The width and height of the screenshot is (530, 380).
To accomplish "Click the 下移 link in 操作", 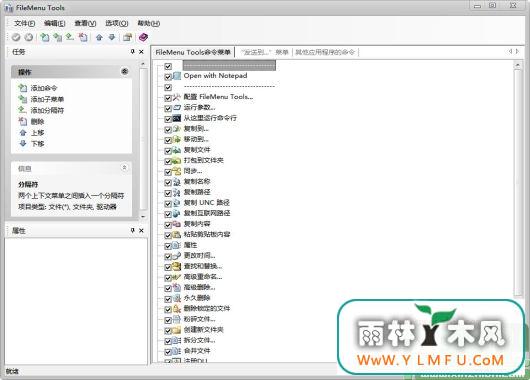I will tap(37, 144).
